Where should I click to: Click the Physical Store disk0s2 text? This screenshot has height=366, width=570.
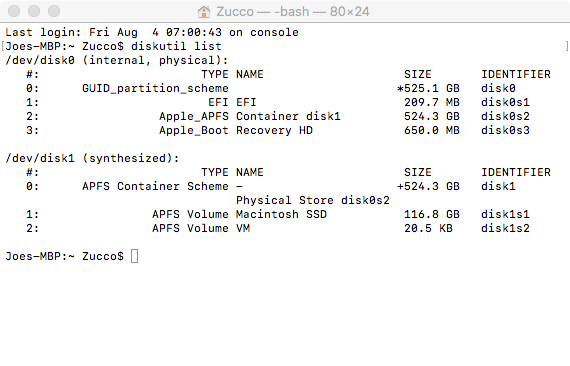(x=313, y=200)
